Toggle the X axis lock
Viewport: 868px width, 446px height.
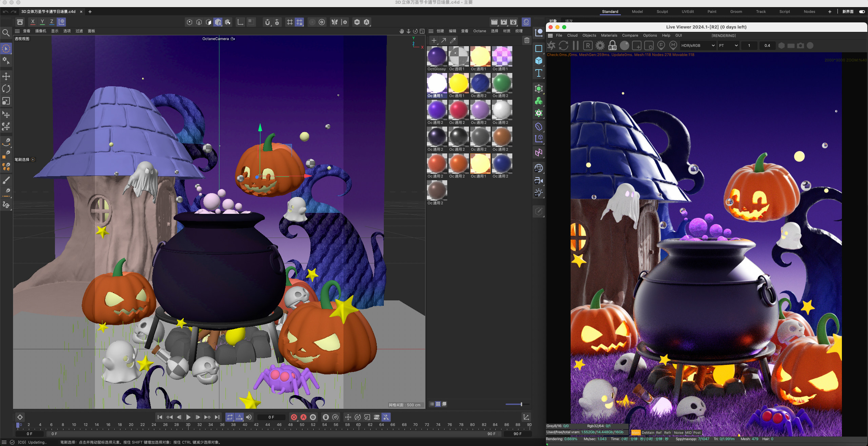[x=33, y=22]
